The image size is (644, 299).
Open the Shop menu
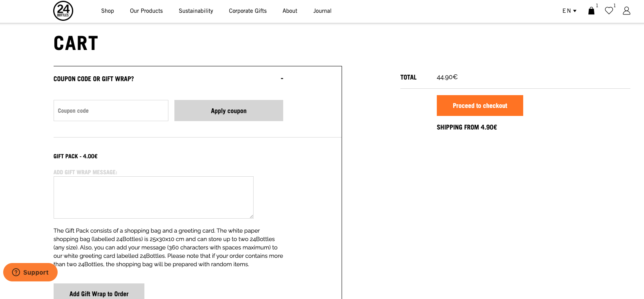(x=108, y=11)
